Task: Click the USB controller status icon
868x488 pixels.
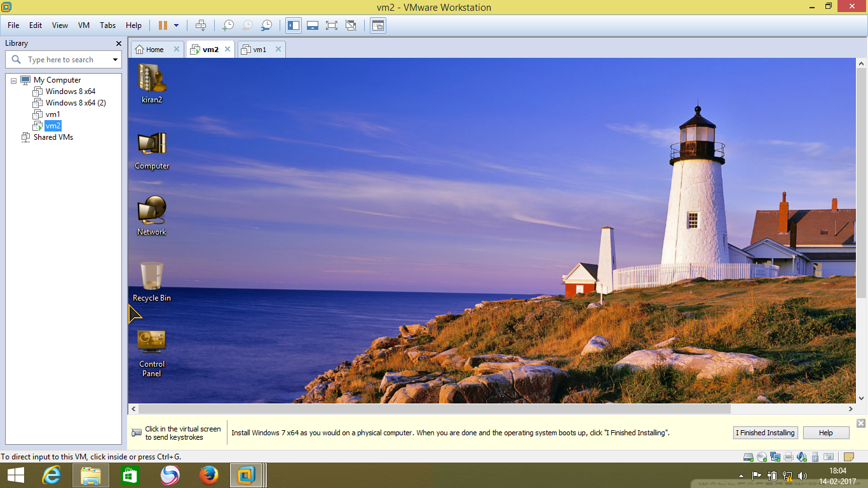Action: 815,457
